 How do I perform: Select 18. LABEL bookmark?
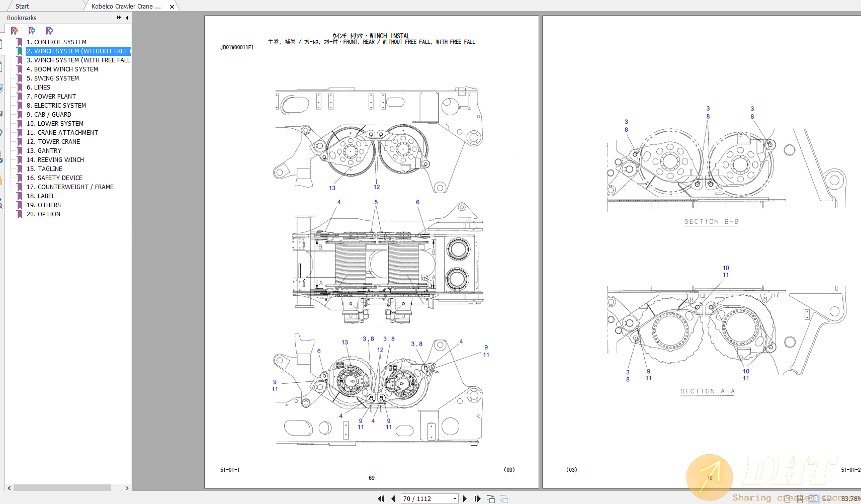[41, 196]
